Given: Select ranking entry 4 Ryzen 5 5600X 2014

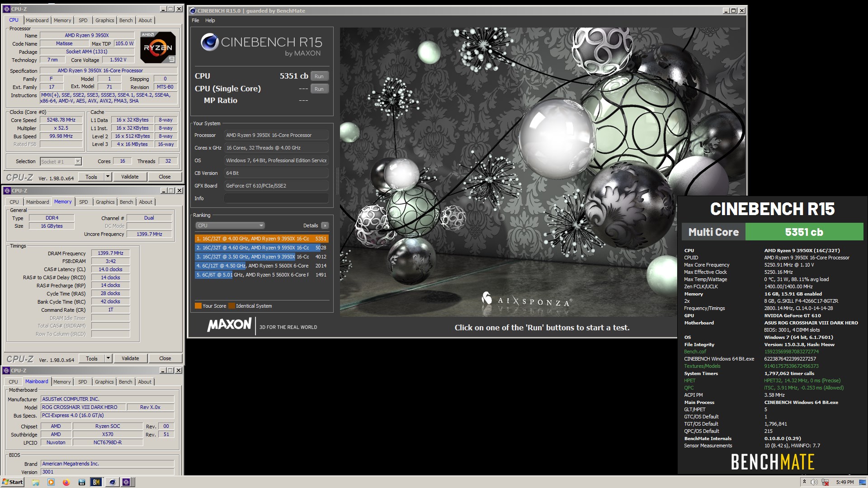Looking at the screenshot, I should click(261, 266).
